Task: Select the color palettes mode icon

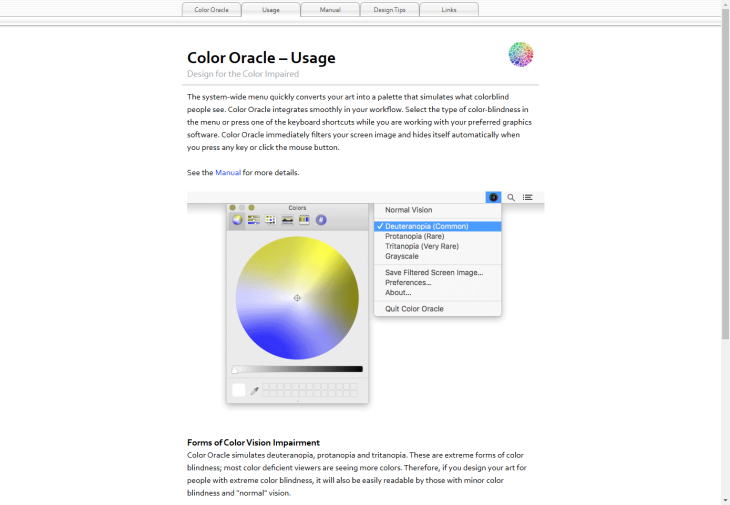Action: click(270, 220)
